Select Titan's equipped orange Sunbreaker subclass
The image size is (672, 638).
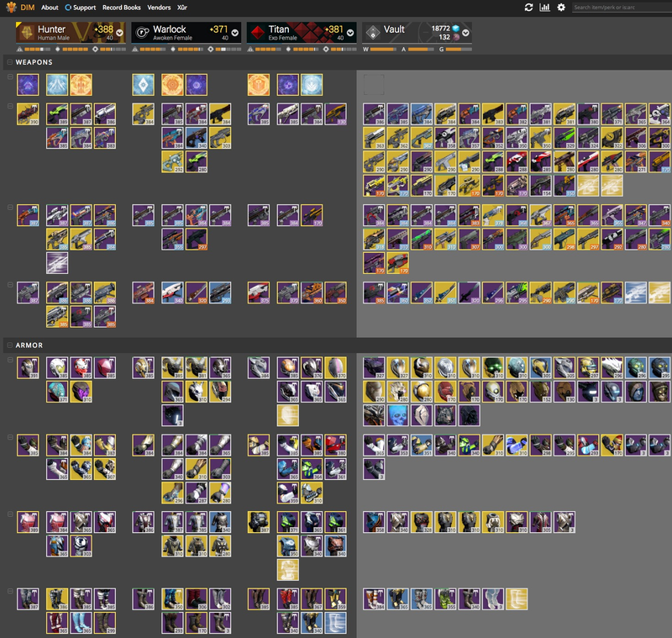259,84
